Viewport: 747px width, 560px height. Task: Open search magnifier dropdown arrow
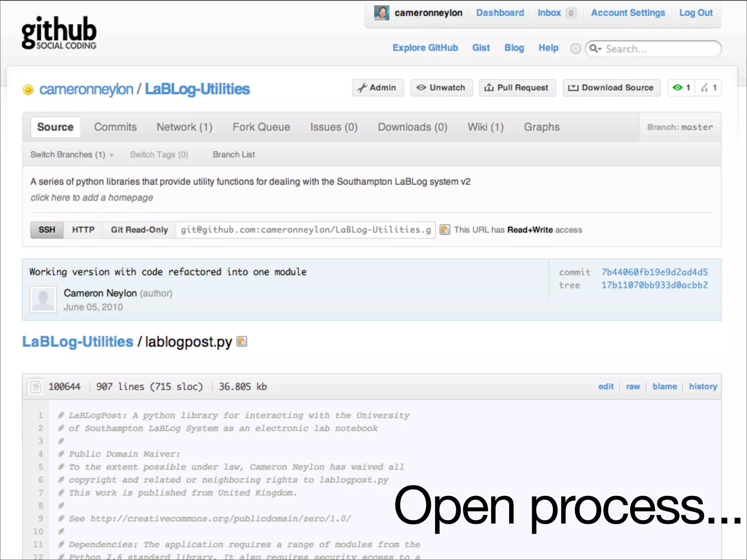(x=596, y=48)
